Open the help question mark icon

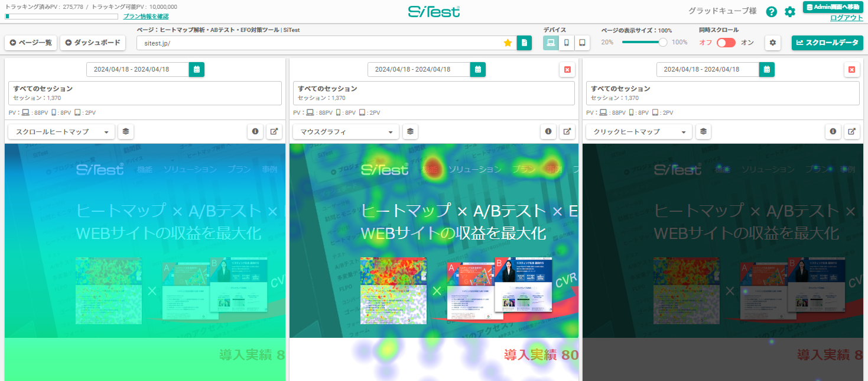(x=771, y=11)
